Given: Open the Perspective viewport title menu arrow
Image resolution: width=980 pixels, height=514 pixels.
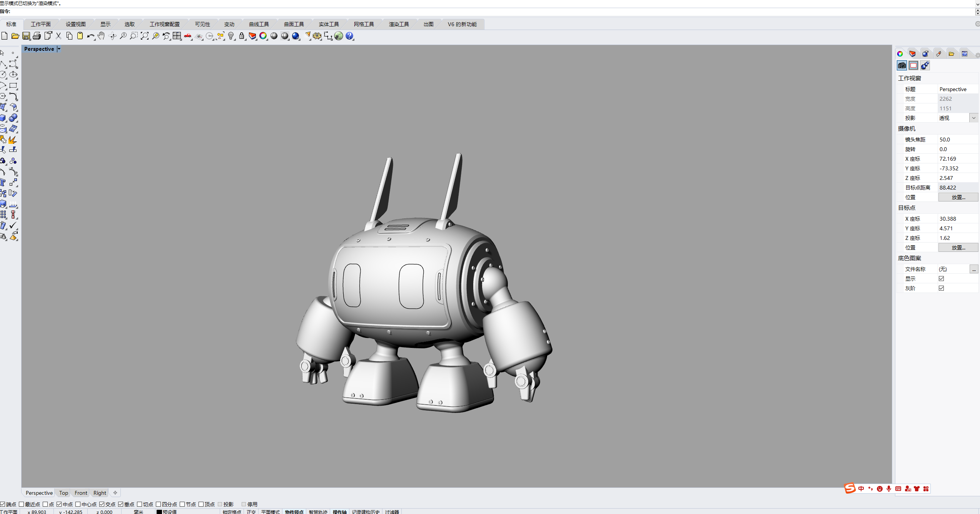Looking at the screenshot, I should coord(59,49).
